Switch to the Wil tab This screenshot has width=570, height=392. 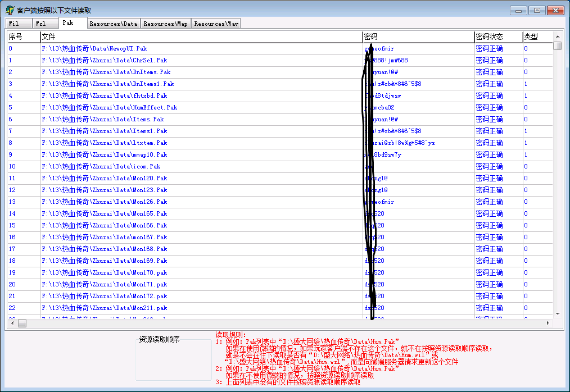coord(14,24)
